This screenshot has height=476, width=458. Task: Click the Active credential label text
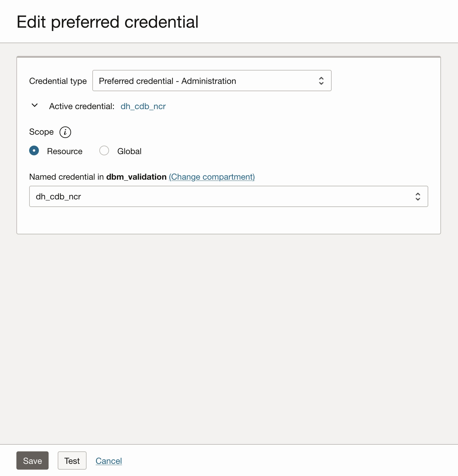point(82,106)
